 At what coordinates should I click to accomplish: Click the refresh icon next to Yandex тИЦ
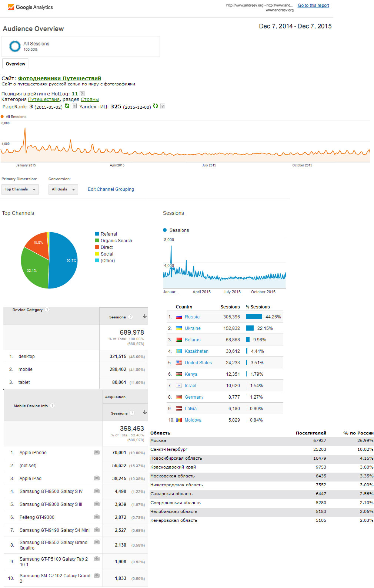(x=156, y=106)
